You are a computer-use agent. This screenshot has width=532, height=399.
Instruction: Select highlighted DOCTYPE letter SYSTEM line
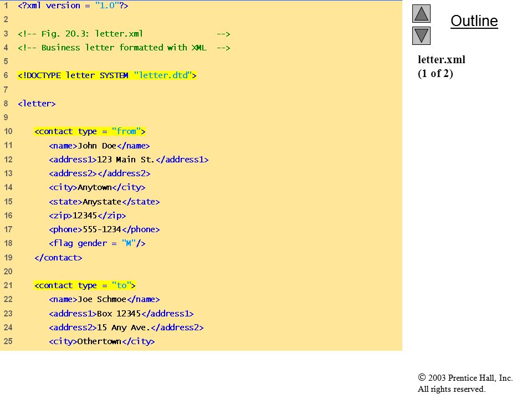click(x=107, y=75)
